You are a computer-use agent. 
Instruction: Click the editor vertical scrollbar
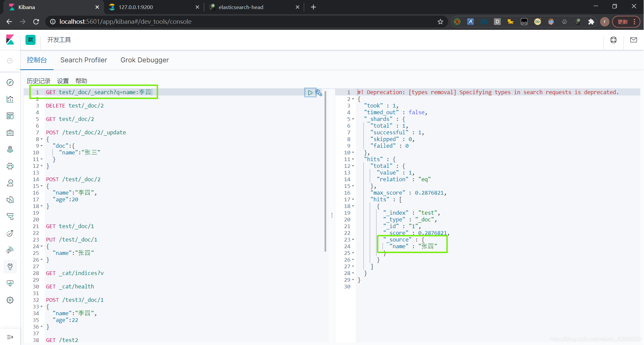click(x=325, y=171)
